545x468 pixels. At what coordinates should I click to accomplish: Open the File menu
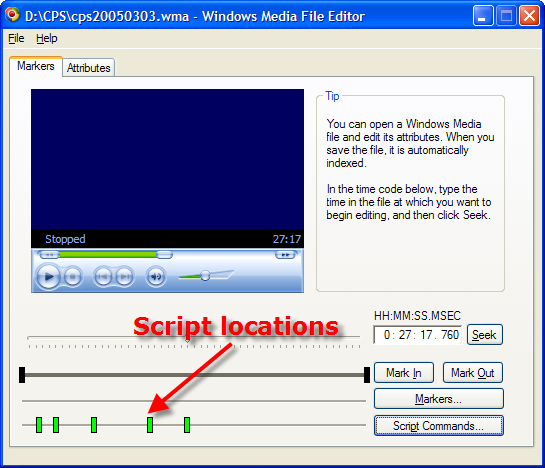(x=16, y=38)
